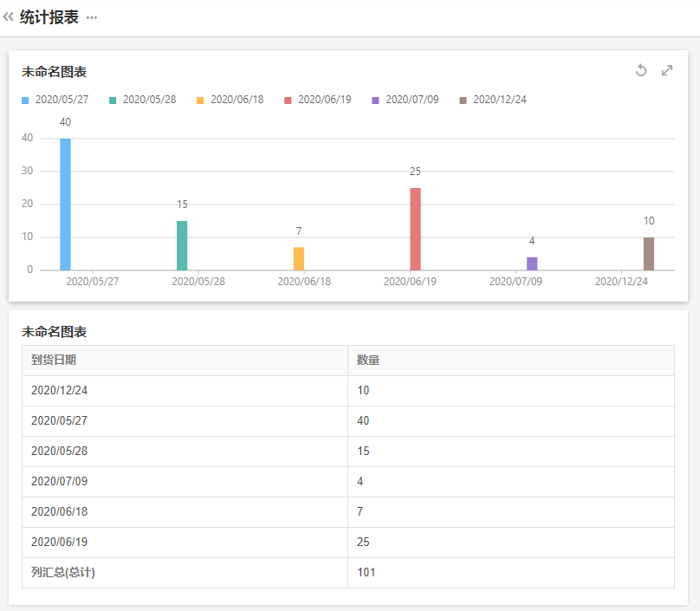Toggle the 2020/05/27 legend series

coord(55,100)
